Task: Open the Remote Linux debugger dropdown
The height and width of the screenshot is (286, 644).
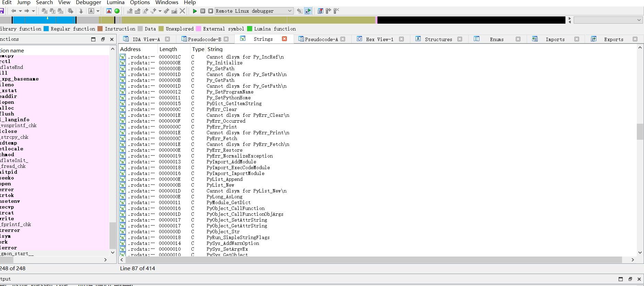Action: 254,11
